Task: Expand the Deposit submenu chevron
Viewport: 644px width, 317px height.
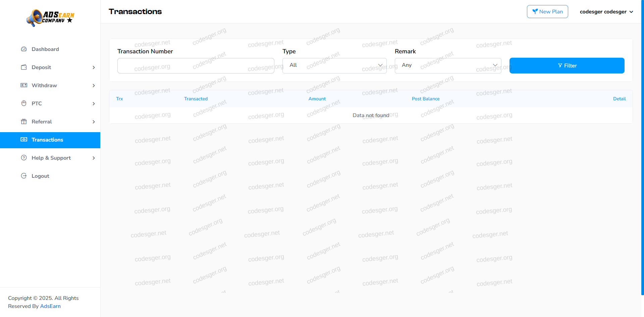Action: (x=94, y=67)
